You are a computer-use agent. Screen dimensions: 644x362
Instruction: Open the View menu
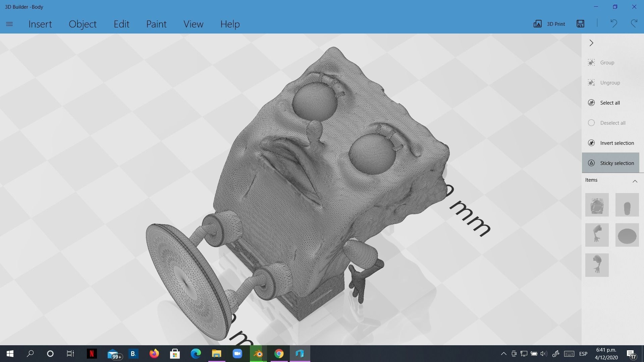click(x=193, y=24)
